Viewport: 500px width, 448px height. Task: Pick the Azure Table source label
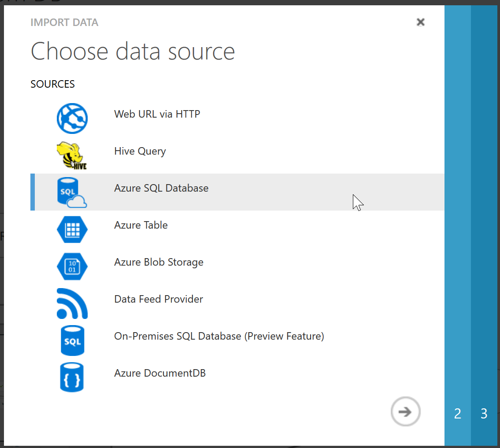(141, 225)
